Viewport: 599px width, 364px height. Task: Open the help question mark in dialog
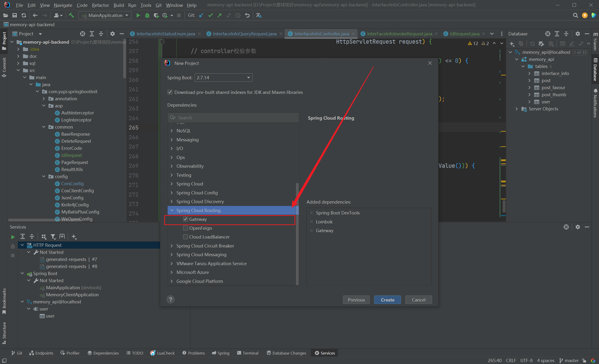pyautogui.click(x=170, y=299)
